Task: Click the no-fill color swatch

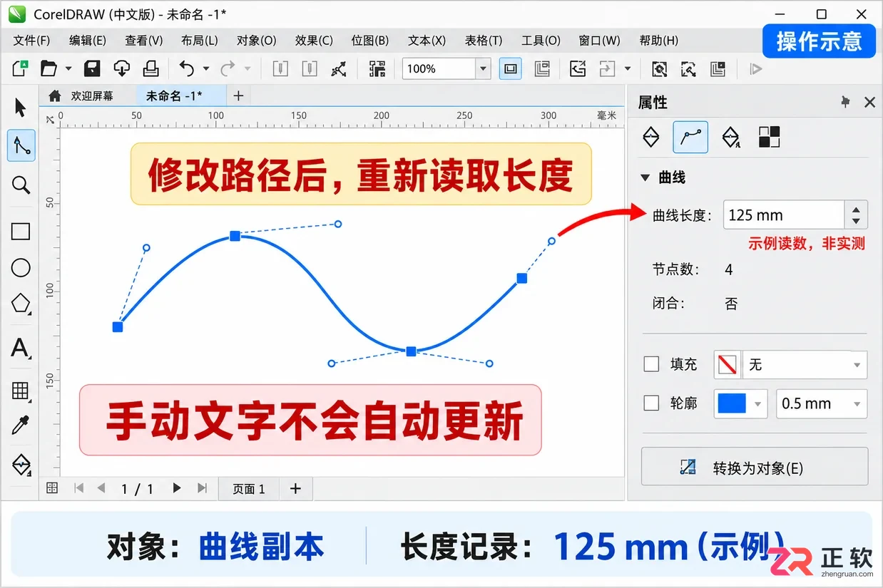Action: coord(728,365)
